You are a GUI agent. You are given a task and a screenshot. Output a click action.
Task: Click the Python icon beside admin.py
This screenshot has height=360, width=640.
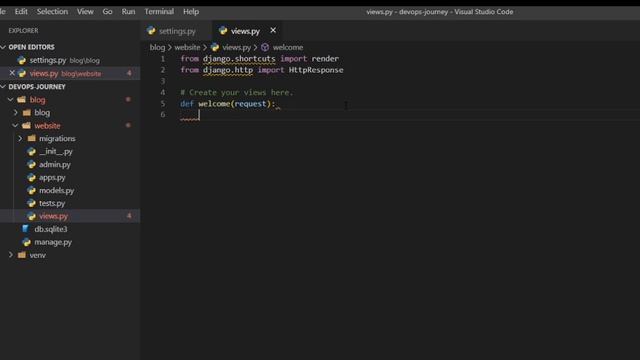pos(31,164)
